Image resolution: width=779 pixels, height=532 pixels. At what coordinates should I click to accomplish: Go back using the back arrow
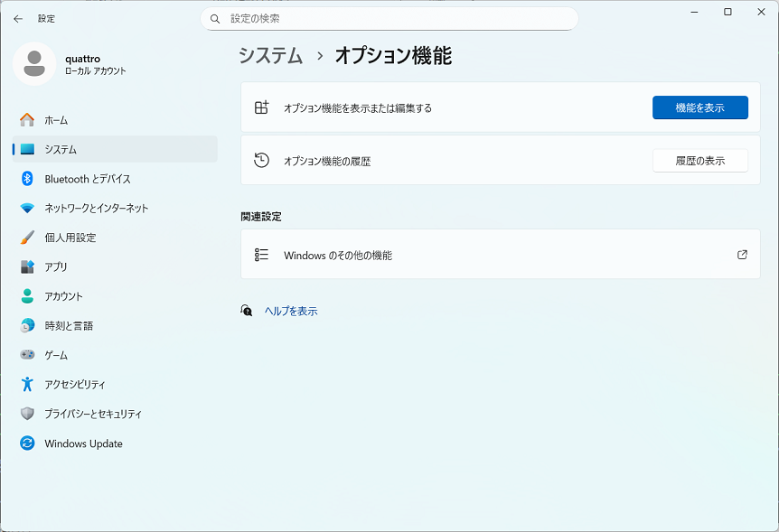click(x=18, y=18)
